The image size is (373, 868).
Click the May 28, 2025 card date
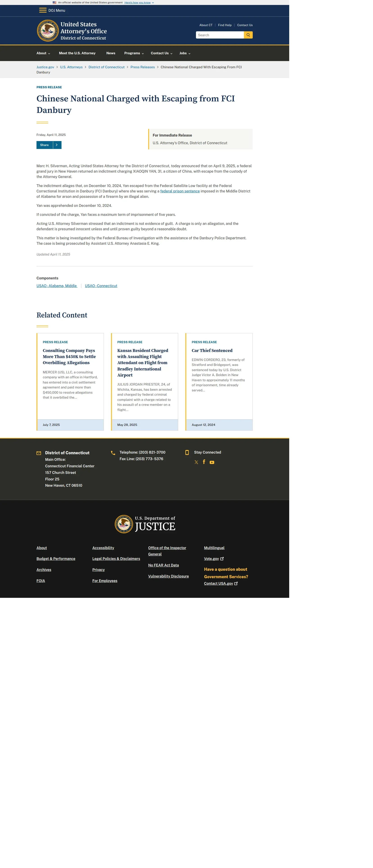point(127,425)
